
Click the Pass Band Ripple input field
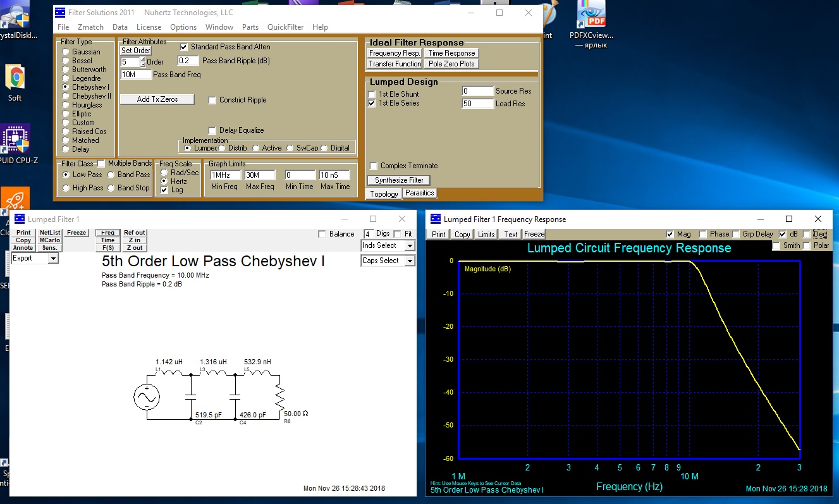[x=188, y=61]
